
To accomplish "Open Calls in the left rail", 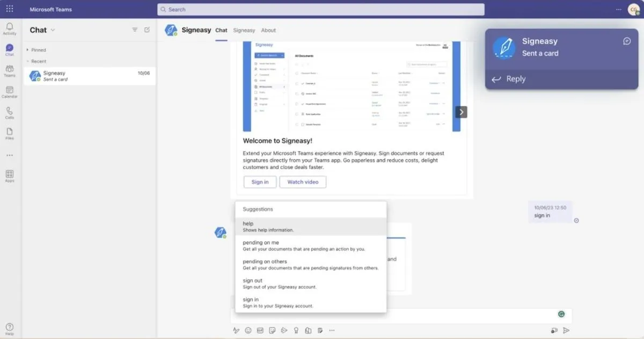I will tap(10, 113).
